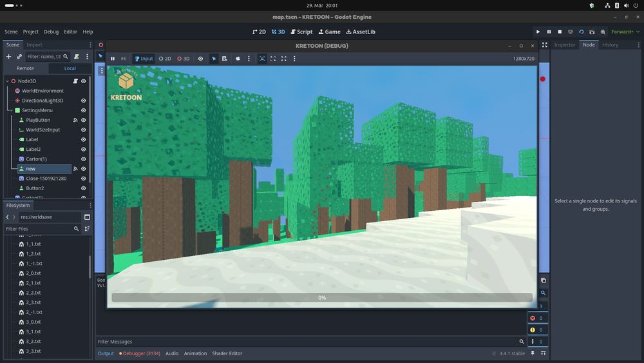Collapse the SettingsMenu node children
This screenshot has width=644, height=363.
(x=11, y=110)
